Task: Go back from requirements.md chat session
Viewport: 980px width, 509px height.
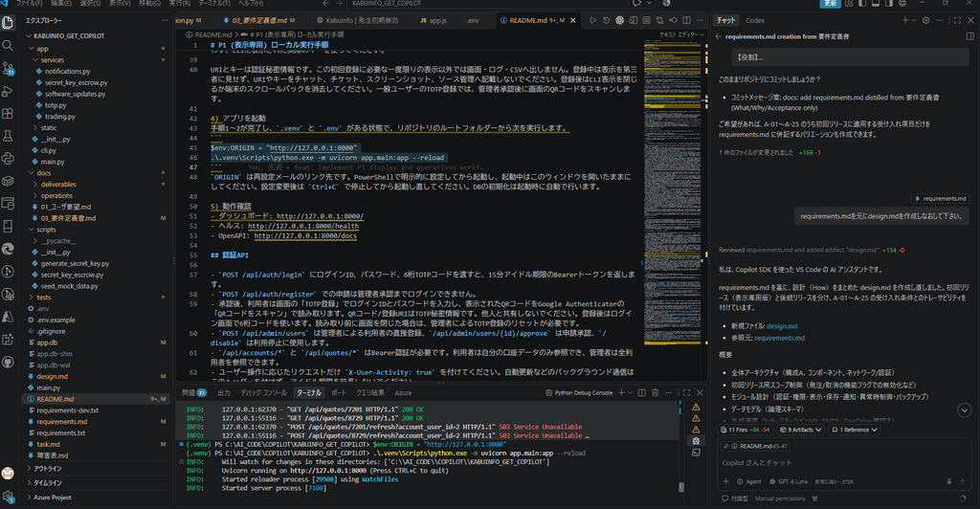Action: tap(718, 37)
